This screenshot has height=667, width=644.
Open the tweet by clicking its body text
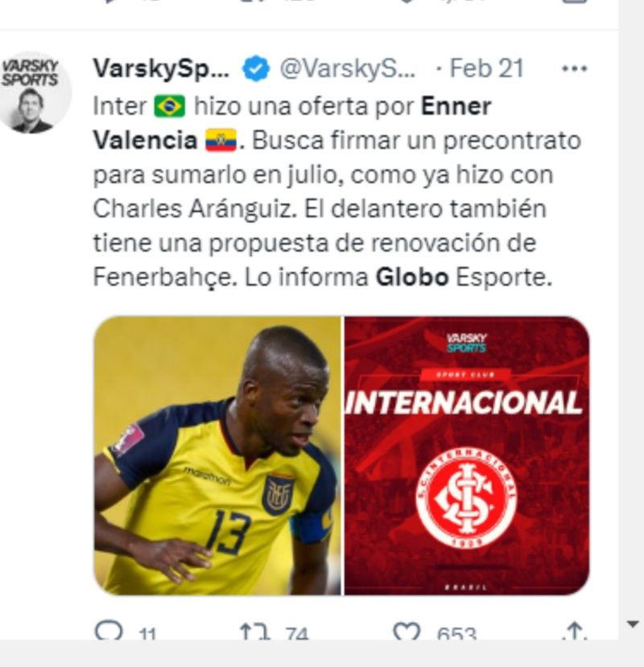[x=336, y=191]
